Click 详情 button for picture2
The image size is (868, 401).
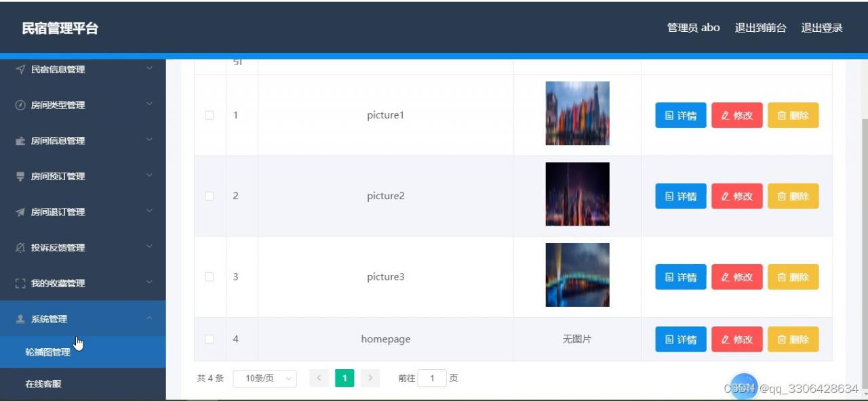pyautogui.click(x=681, y=196)
